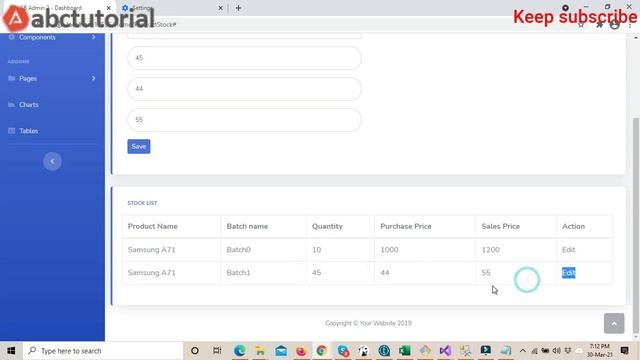The width and height of the screenshot is (640, 360).
Task: Click the page vertical scrollbar thumb
Action: point(636,224)
